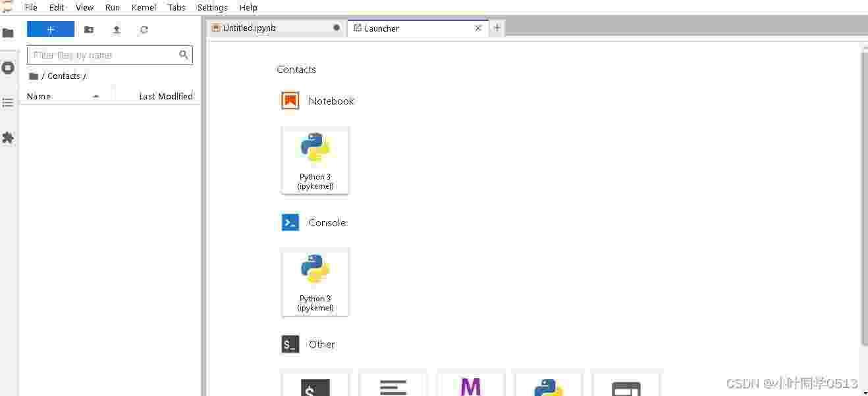Open Running Terminals and Kernels sidebar
The image size is (868, 396).
pos(8,68)
